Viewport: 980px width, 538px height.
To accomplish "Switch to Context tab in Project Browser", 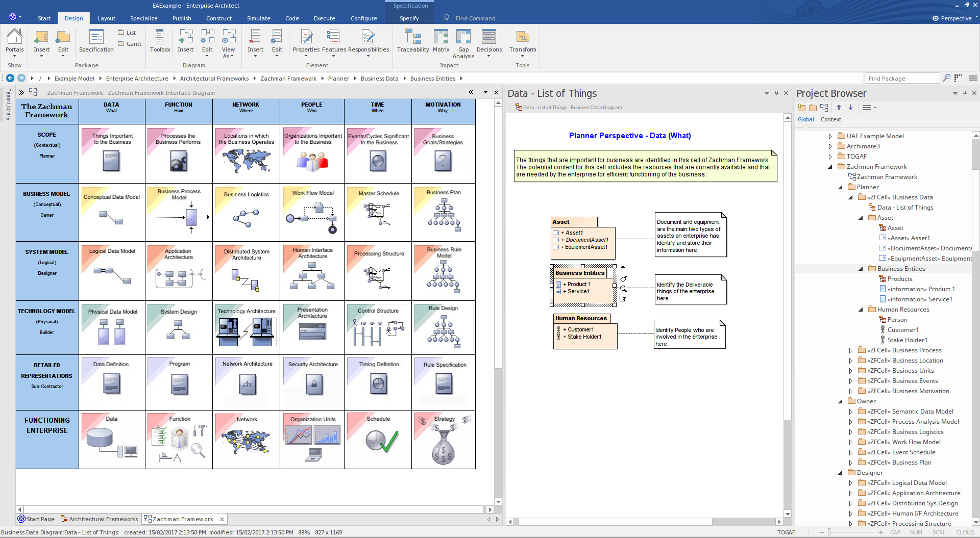I will (x=830, y=119).
